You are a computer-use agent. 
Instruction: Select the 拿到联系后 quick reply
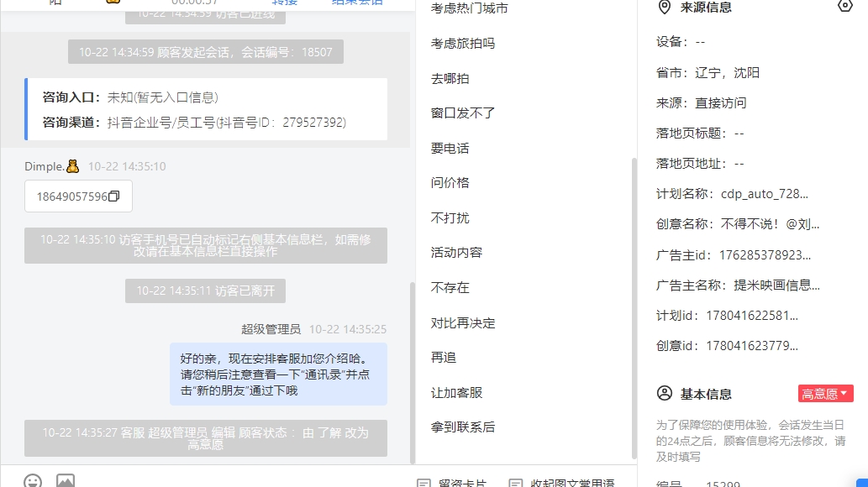(x=463, y=427)
